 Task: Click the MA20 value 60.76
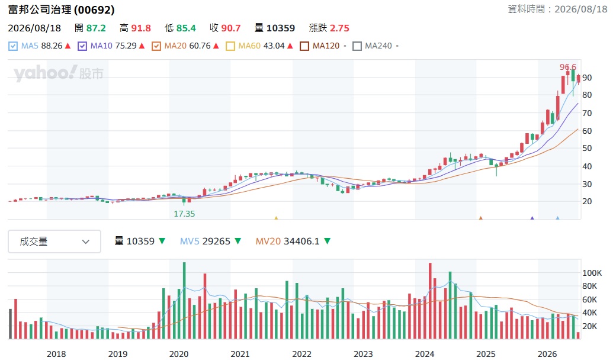point(200,46)
